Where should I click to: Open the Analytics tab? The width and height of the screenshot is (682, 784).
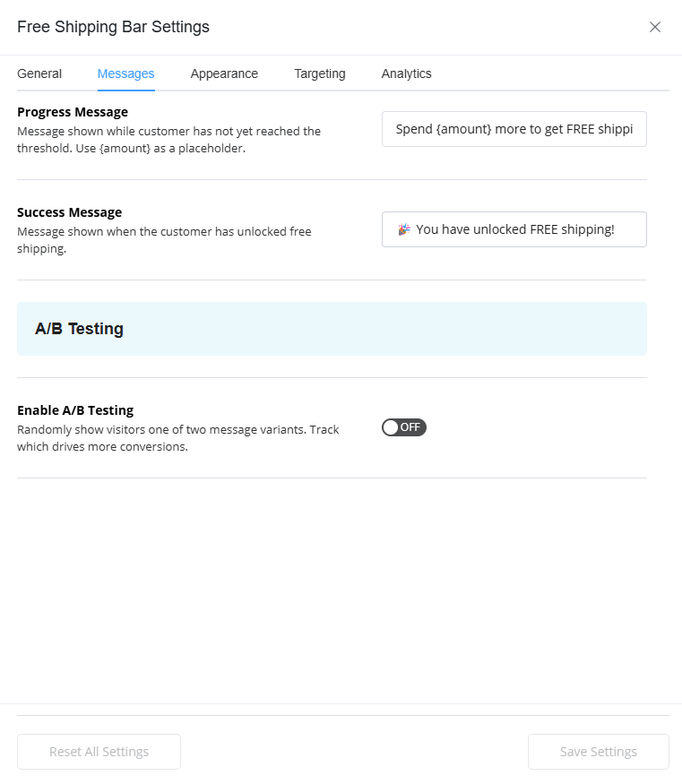coord(406,73)
